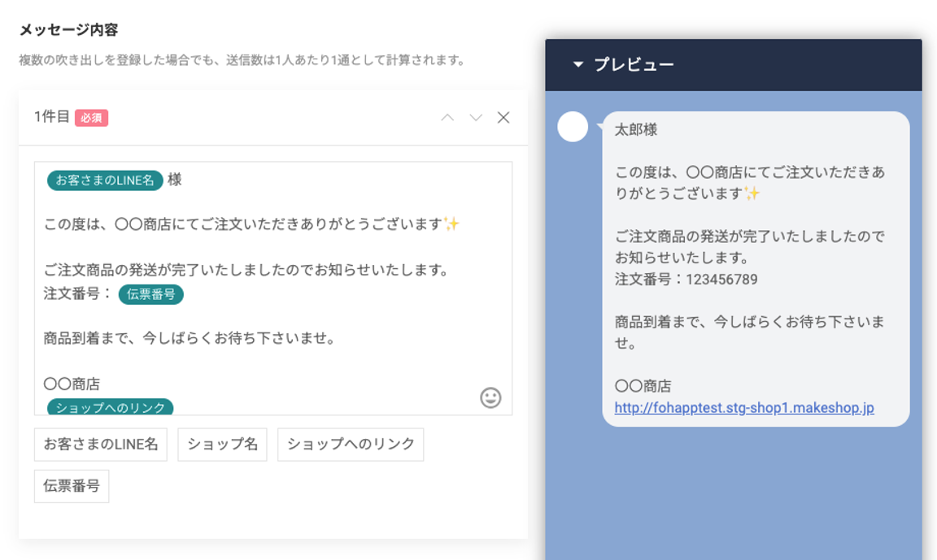The image size is (937, 560).
Task: Remove message 1件目 with the X icon
Action: 503,118
